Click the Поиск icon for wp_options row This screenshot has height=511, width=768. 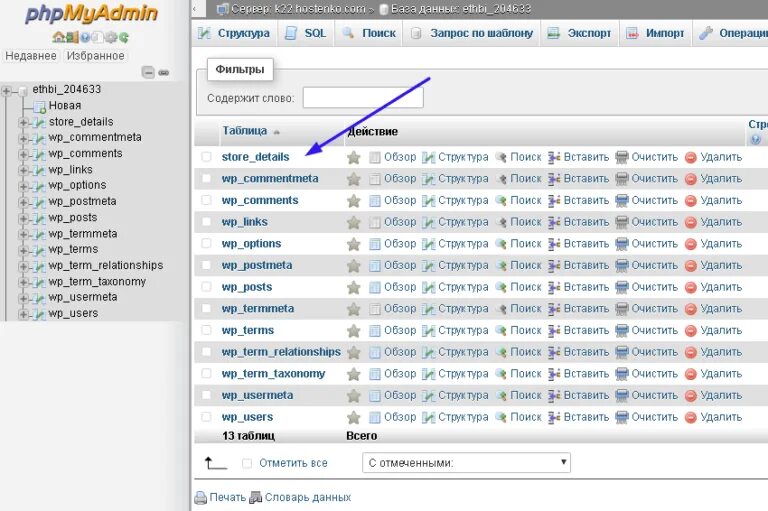pos(501,244)
